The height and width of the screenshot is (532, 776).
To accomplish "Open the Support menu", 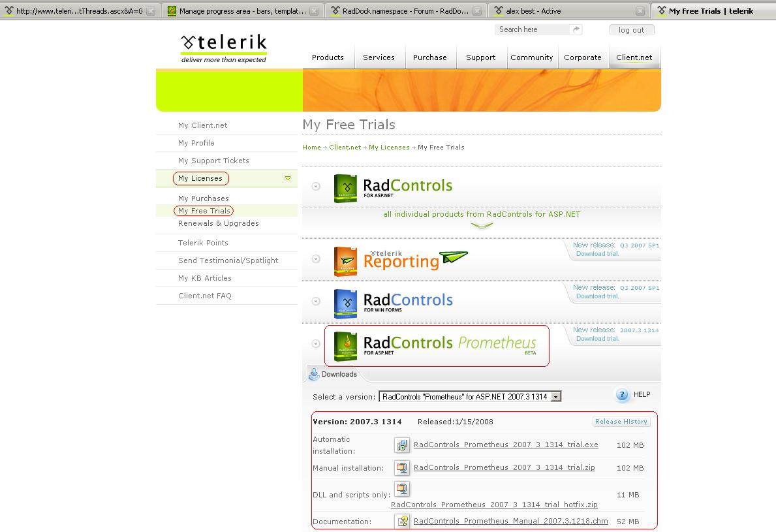I will click(x=480, y=57).
